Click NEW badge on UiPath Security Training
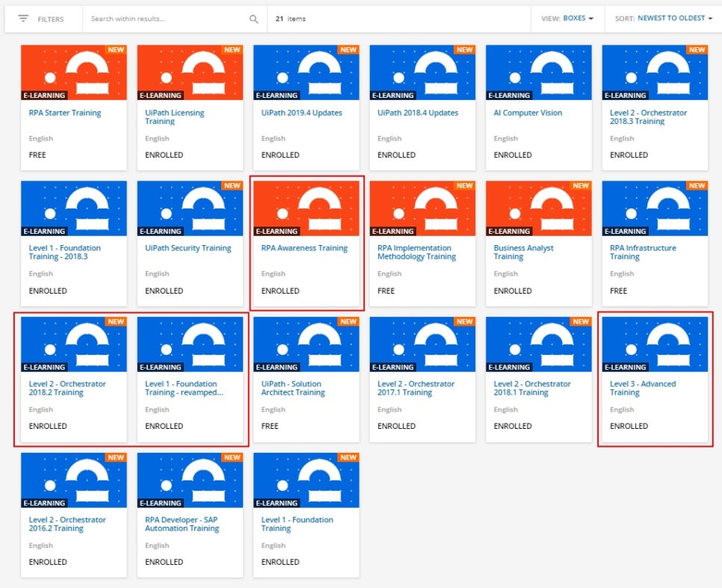Viewport: 722px width, 588px height. 232,185
